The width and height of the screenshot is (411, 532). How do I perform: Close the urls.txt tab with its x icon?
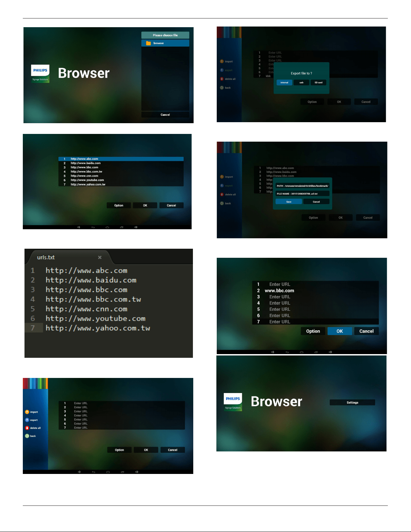(x=100, y=257)
